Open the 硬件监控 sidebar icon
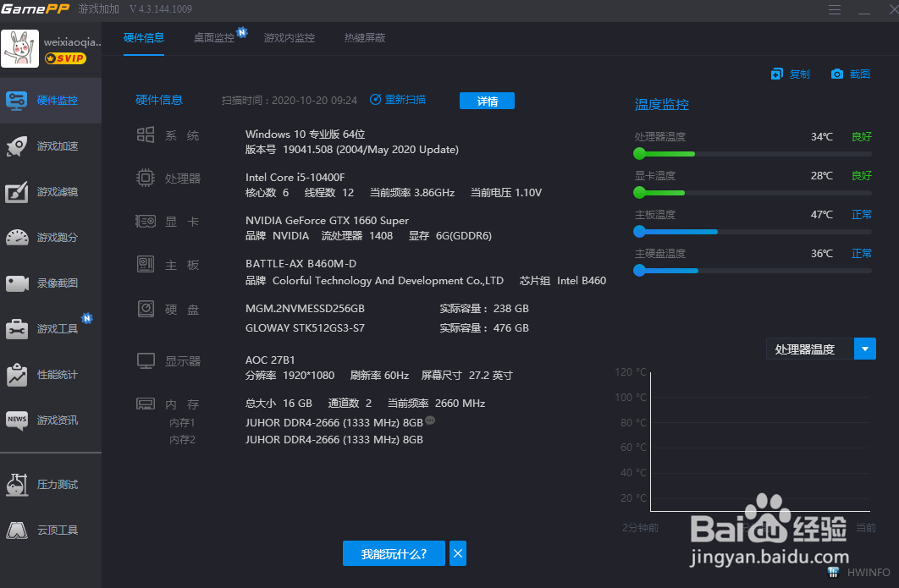The height and width of the screenshot is (588, 899). tap(16, 101)
